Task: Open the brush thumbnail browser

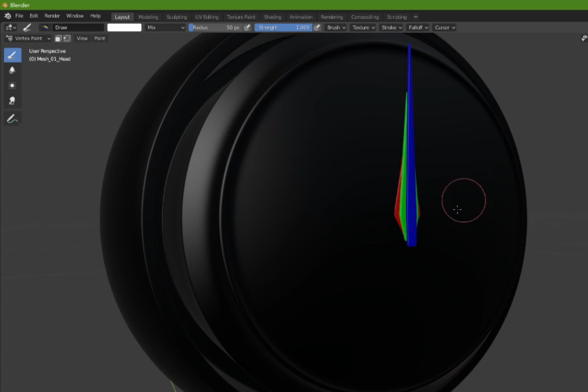Action: (x=45, y=27)
